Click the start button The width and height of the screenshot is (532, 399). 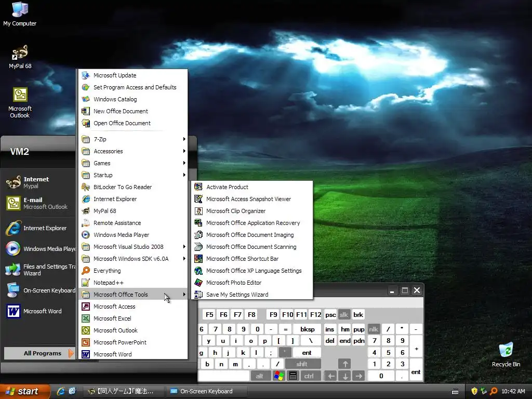pyautogui.click(x=25, y=391)
